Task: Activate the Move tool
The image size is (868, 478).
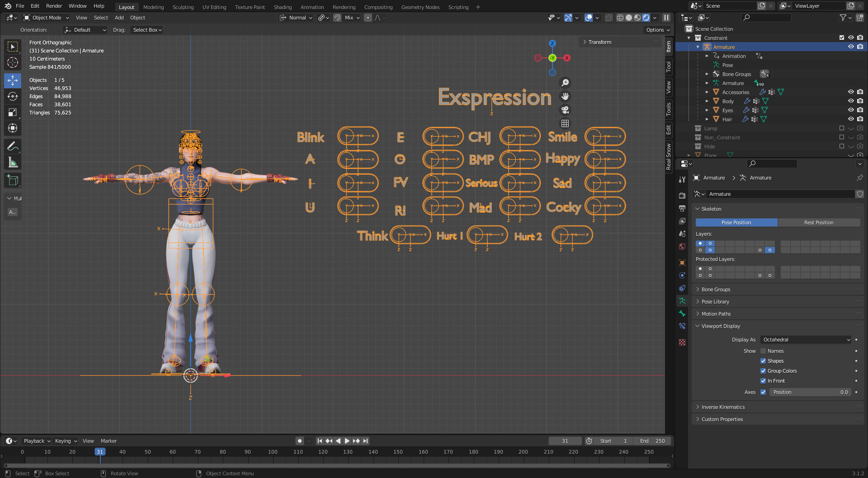Action: pyautogui.click(x=13, y=80)
